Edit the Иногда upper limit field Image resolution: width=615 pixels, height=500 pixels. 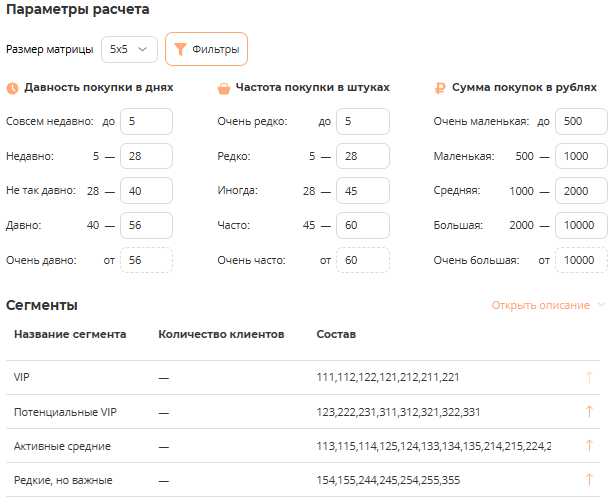[362, 191]
